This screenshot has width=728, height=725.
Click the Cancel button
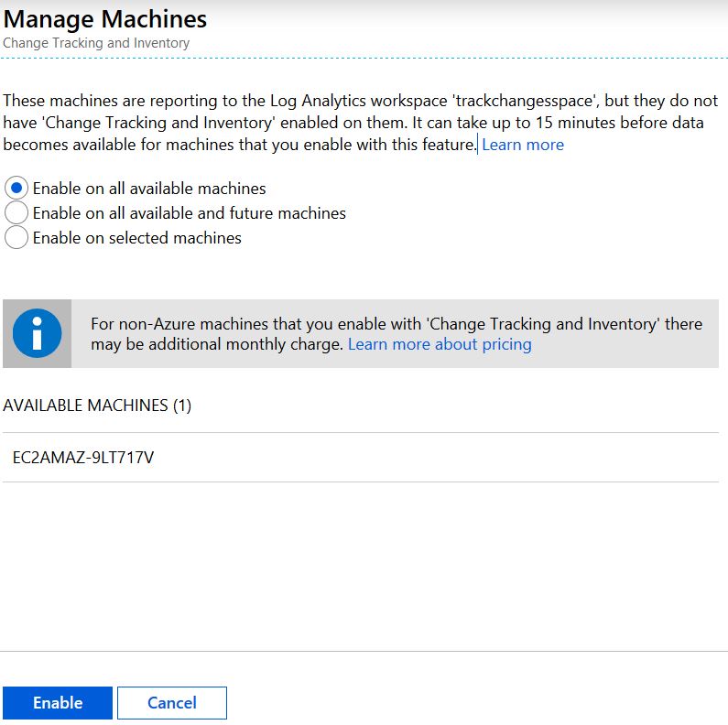coord(171,703)
